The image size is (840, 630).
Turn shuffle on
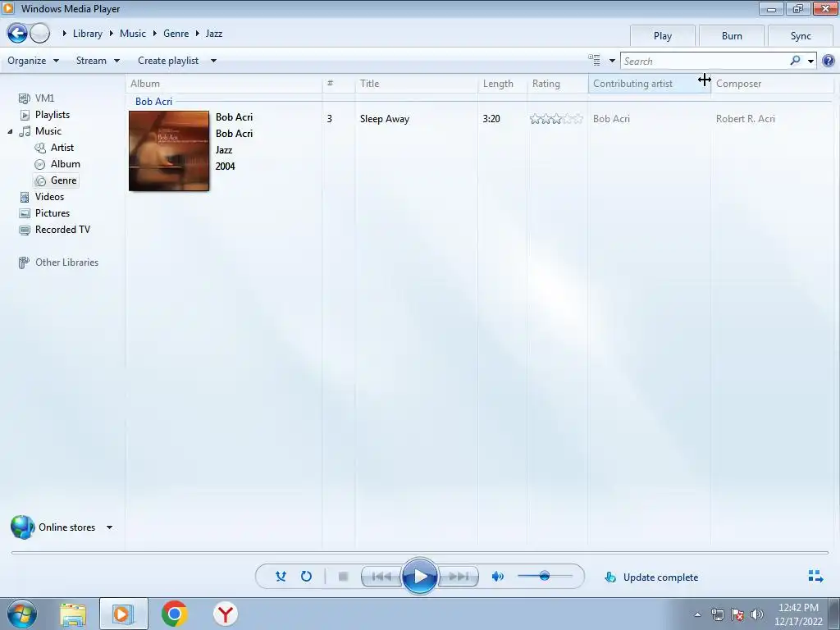point(281,577)
